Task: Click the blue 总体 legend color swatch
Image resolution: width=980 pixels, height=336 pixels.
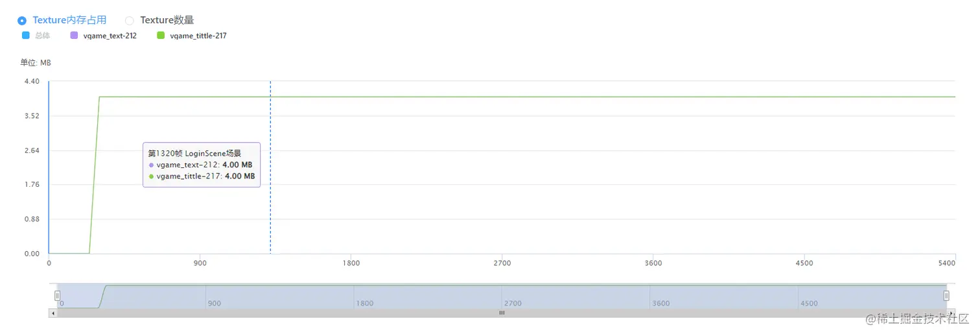Action: pos(26,36)
